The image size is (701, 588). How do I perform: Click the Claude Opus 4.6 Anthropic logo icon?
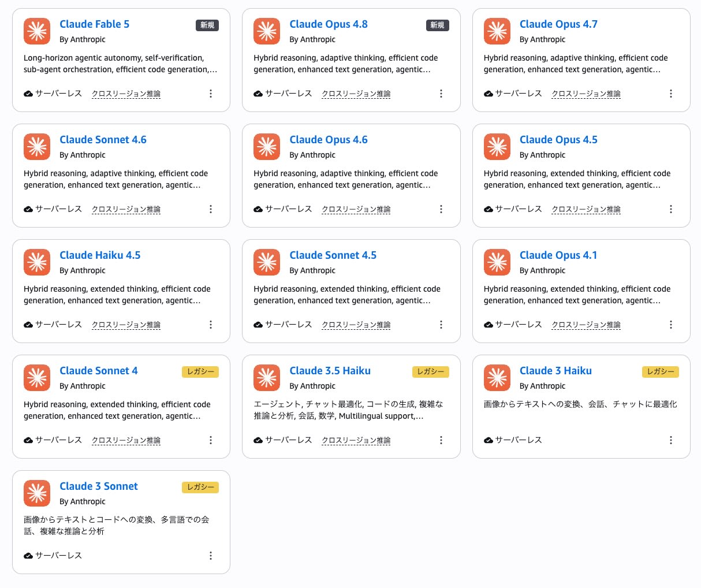coord(267,147)
